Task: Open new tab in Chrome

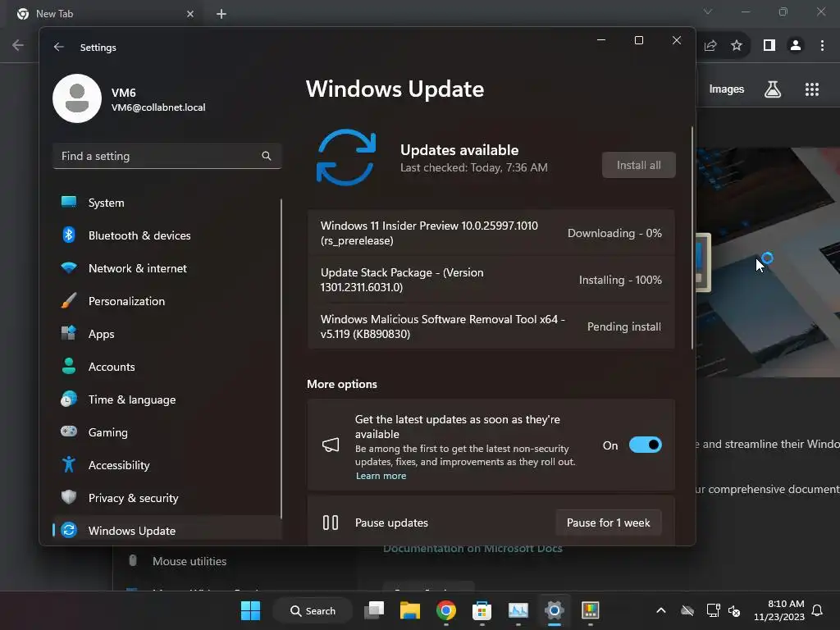Action: point(221,14)
